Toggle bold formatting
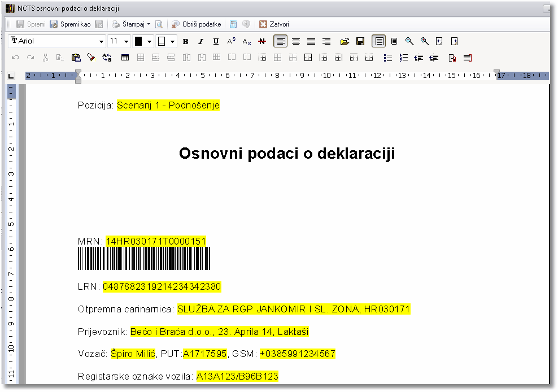This screenshot has height=392, width=558. [185, 41]
